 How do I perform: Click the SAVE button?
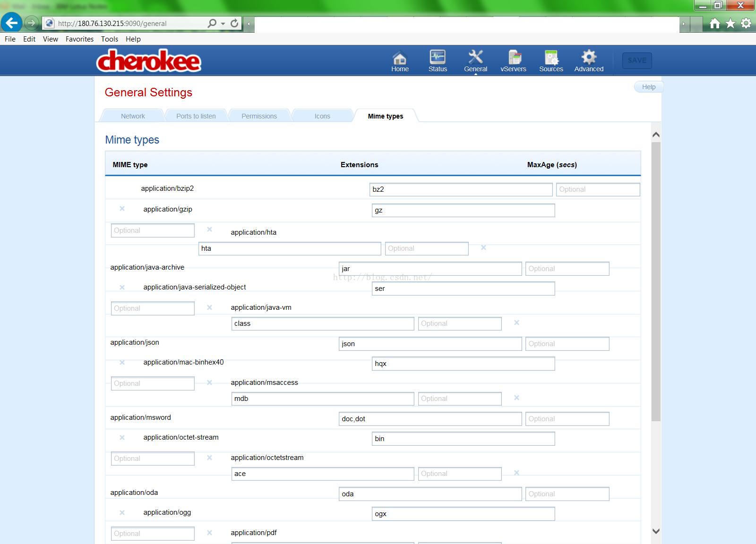point(637,60)
